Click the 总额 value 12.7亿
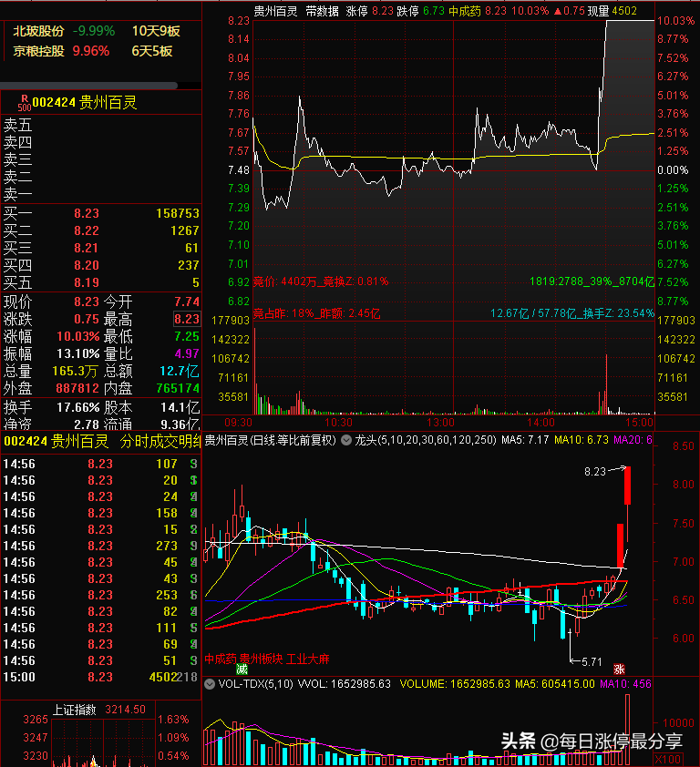The width and height of the screenshot is (700, 767). [x=180, y=372]
